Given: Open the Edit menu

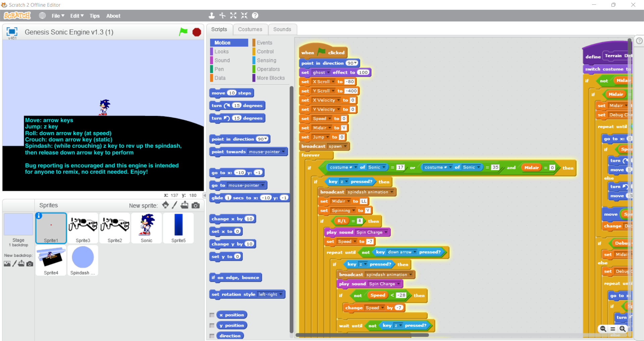Looking at the screenshot, I should pyautogui.click(x=77, y=16).
